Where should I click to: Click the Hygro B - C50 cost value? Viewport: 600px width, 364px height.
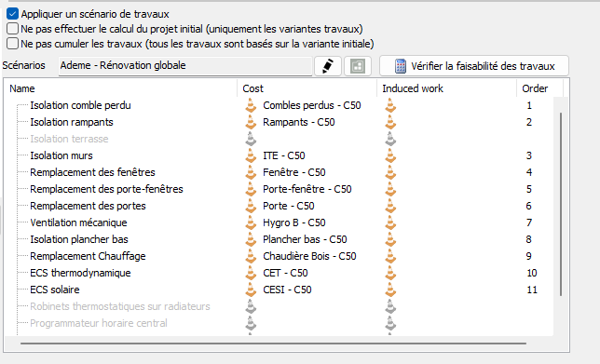pyautogui.click(x=294, y=222)
